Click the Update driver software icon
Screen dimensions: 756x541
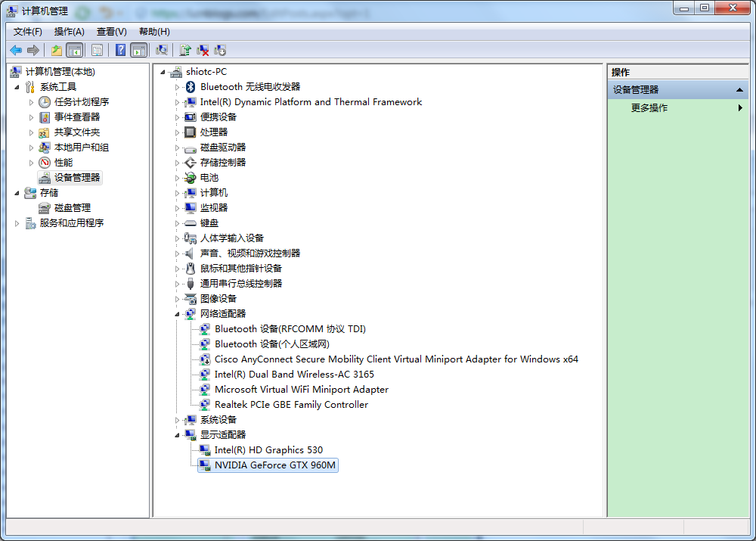click(185, 50)
